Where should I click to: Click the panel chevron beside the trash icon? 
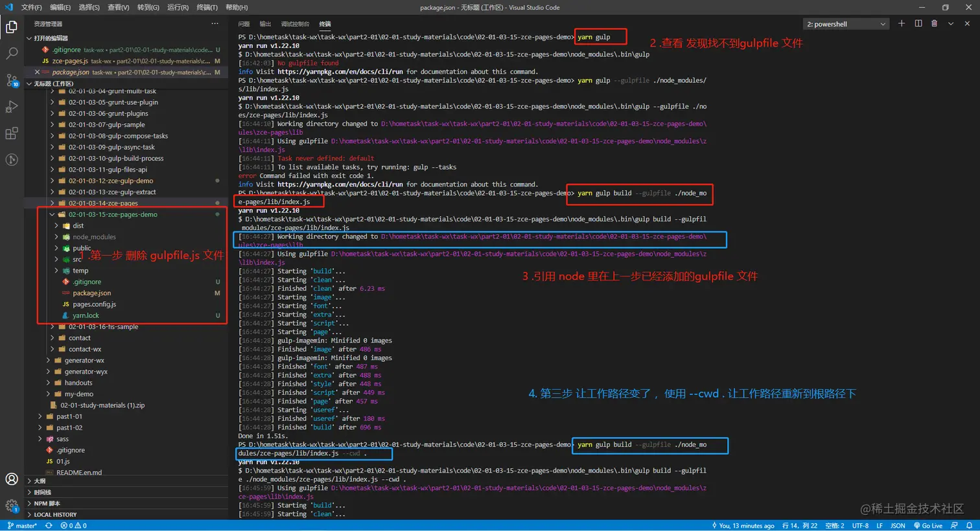[951, 24]
